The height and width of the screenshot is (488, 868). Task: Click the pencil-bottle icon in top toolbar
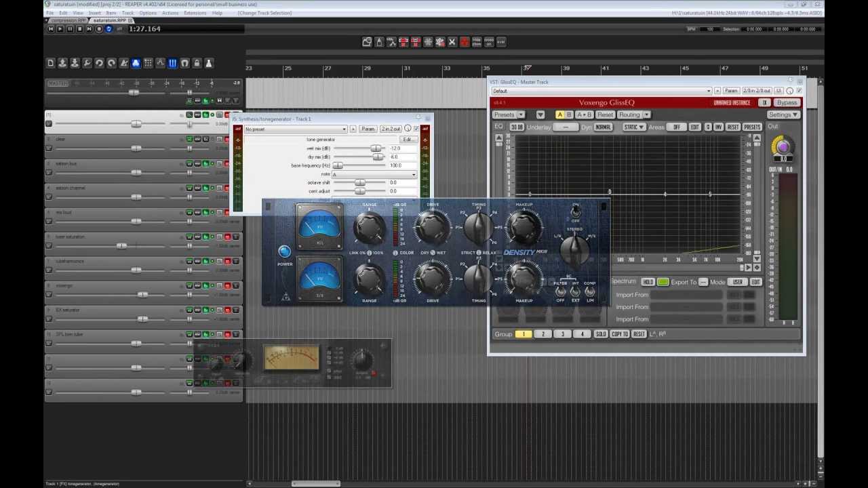pyautogui.click(x=379, y=42)
